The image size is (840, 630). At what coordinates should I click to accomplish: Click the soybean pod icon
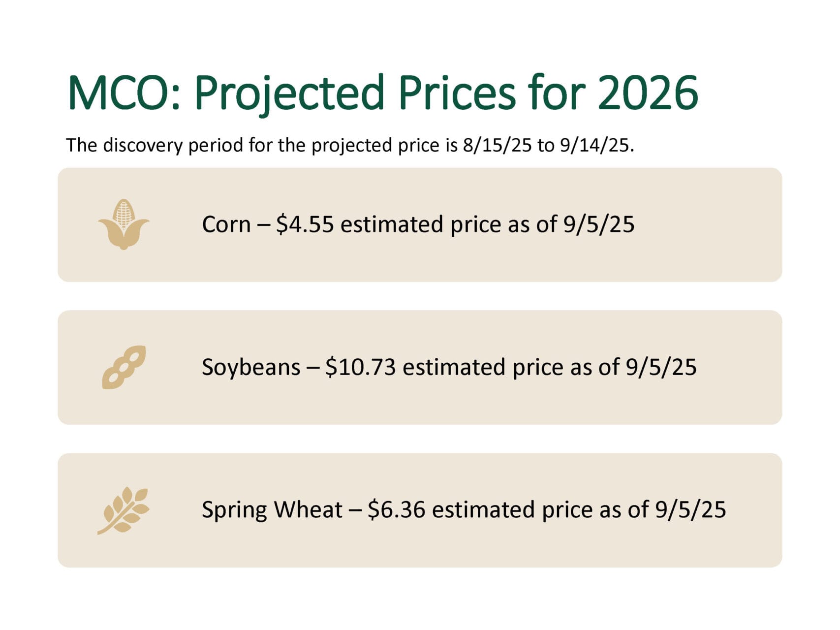point(124,367)
